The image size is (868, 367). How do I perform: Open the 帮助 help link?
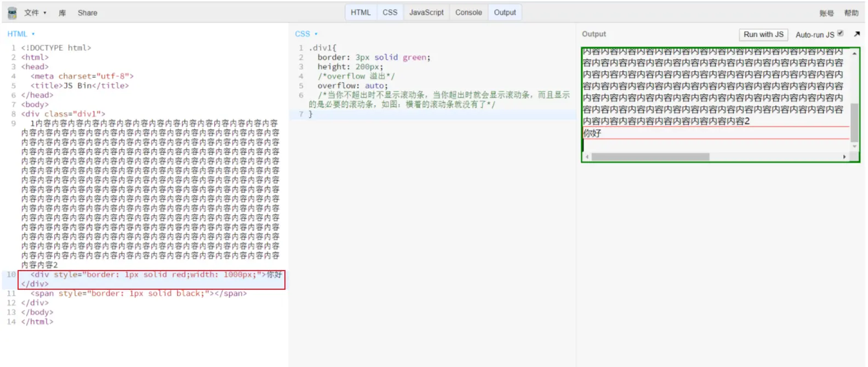click(851, 13)
